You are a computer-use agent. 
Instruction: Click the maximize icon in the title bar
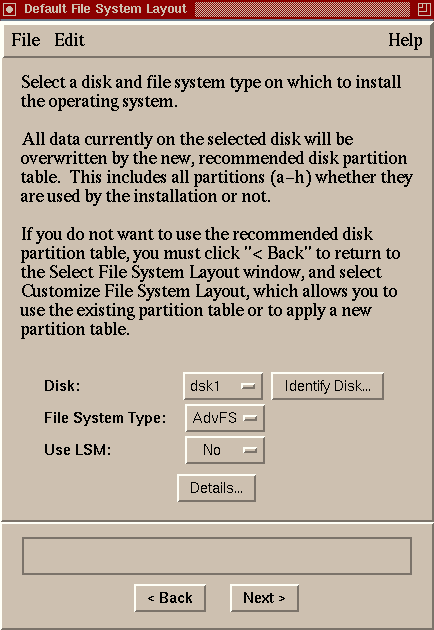pos(424,9)
